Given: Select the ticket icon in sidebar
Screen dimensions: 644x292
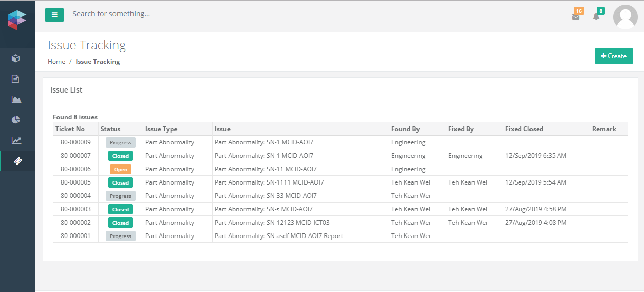Looking at the screenshot, I should pyautogui.click(x=17, y=161).
